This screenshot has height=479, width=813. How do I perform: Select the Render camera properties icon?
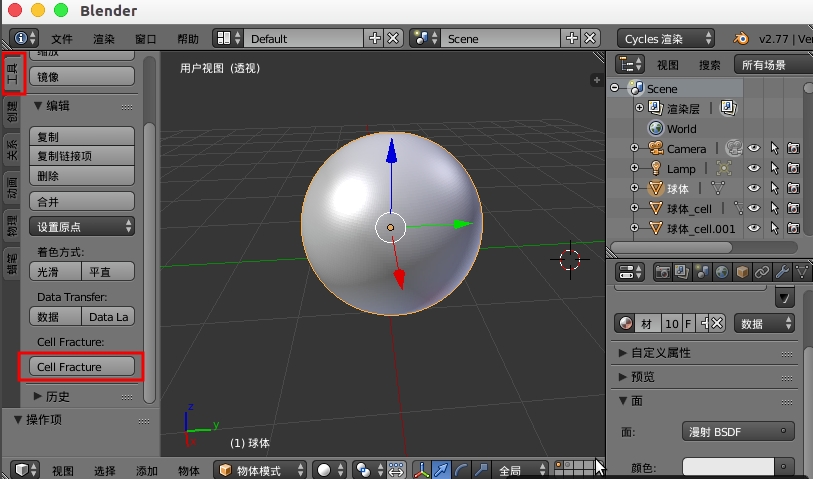(662, 272)
